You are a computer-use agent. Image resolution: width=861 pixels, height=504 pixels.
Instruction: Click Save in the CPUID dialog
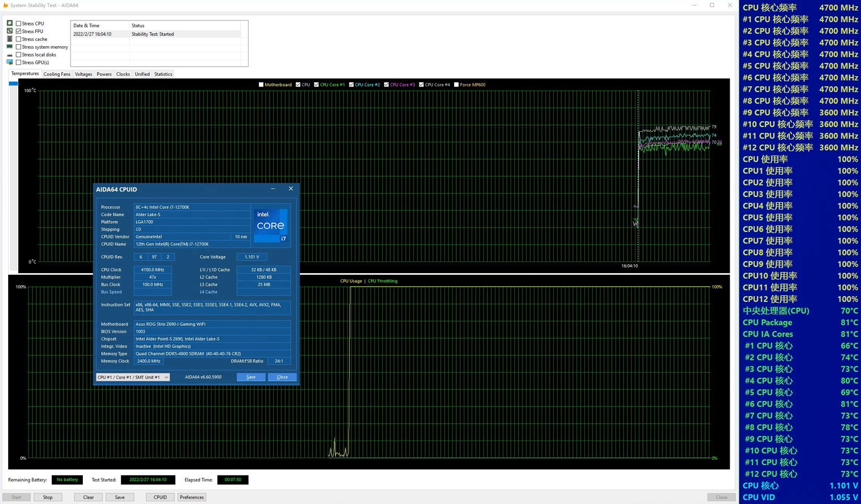pos(251,377)
